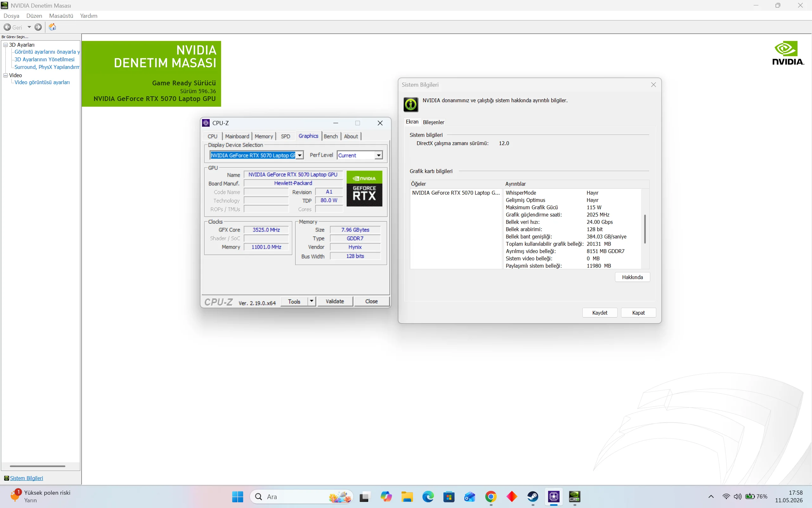This screenshot has height=508, width=812.
Task: Click the Kapat button
Action: pos(638,313)
